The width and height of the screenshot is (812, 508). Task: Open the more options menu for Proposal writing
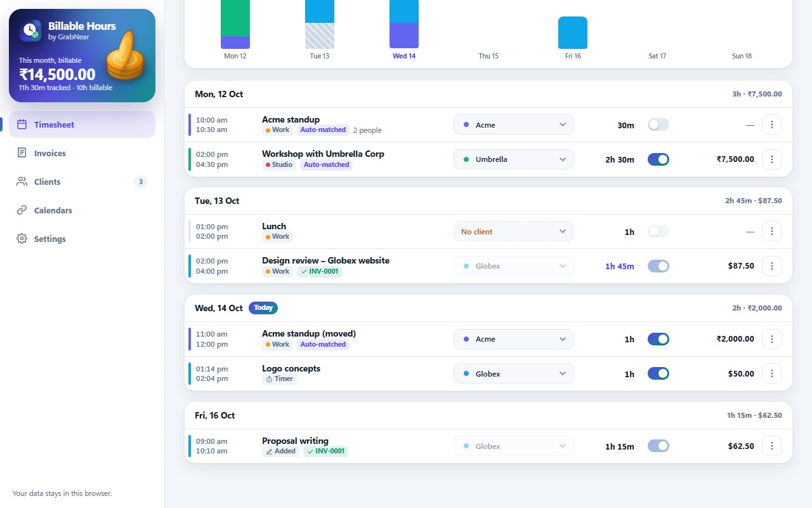tap(772, 446)
